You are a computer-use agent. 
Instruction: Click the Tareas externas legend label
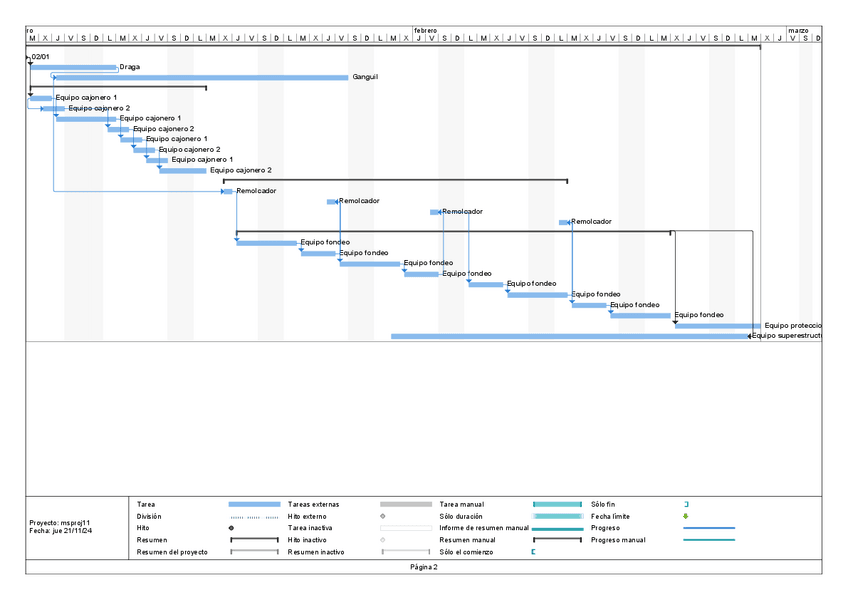(314, 504)
